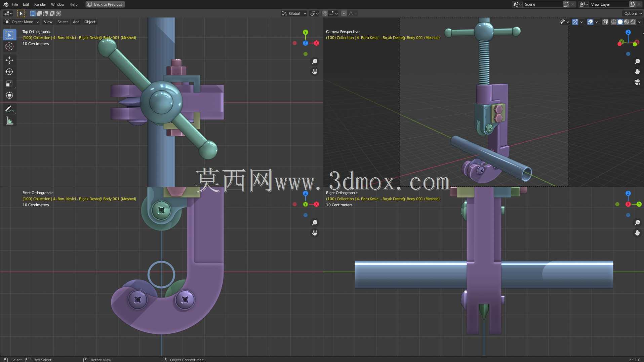Create a new scene with the copy icon

click(x=566, y=4)
